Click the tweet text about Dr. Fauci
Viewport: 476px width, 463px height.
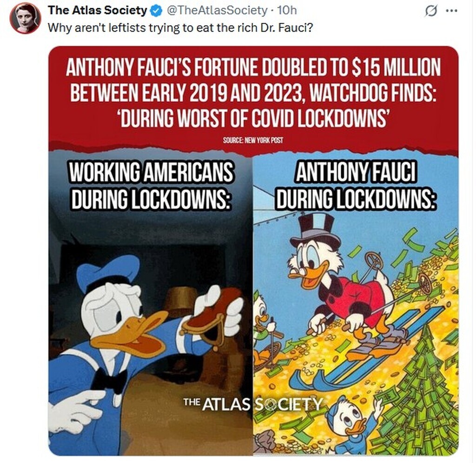(x=180, y=28)
